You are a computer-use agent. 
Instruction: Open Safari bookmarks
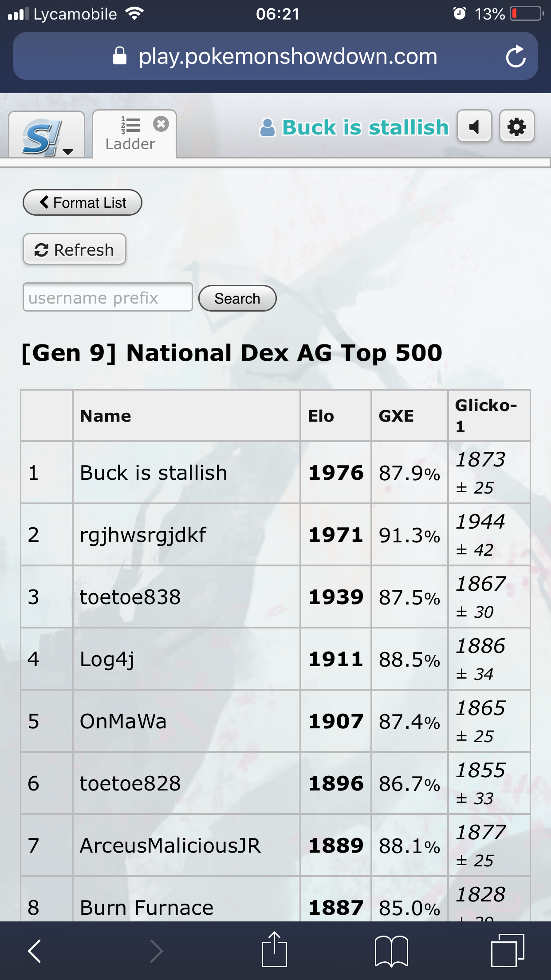coord(391,951)
